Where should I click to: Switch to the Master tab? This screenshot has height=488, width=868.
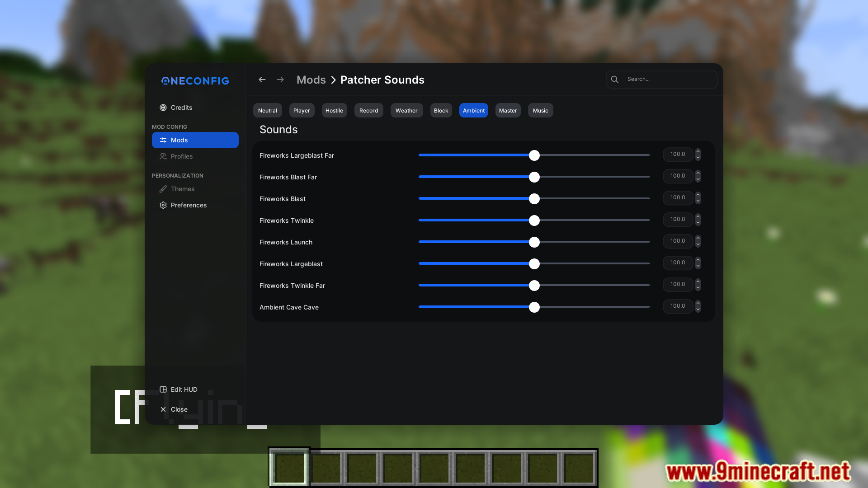point(508,110)
